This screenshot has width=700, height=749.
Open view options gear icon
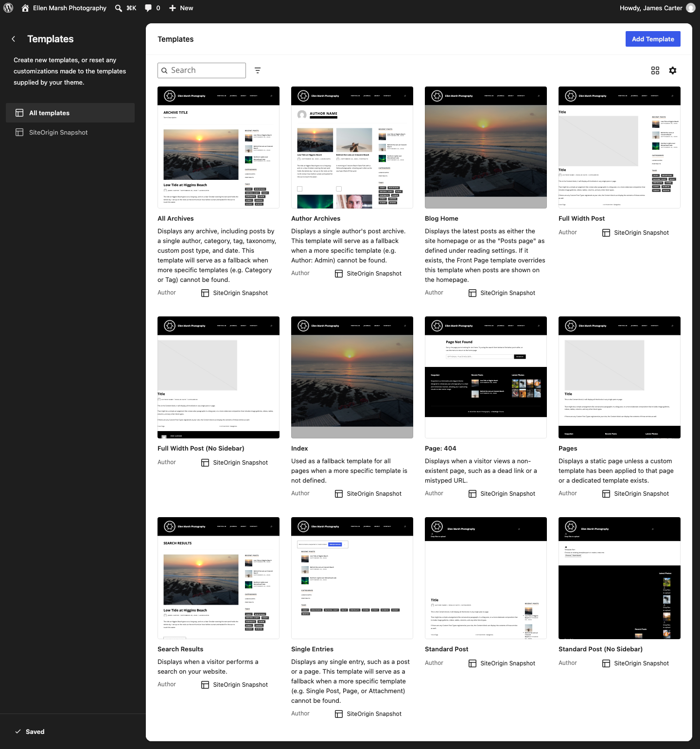673,70
